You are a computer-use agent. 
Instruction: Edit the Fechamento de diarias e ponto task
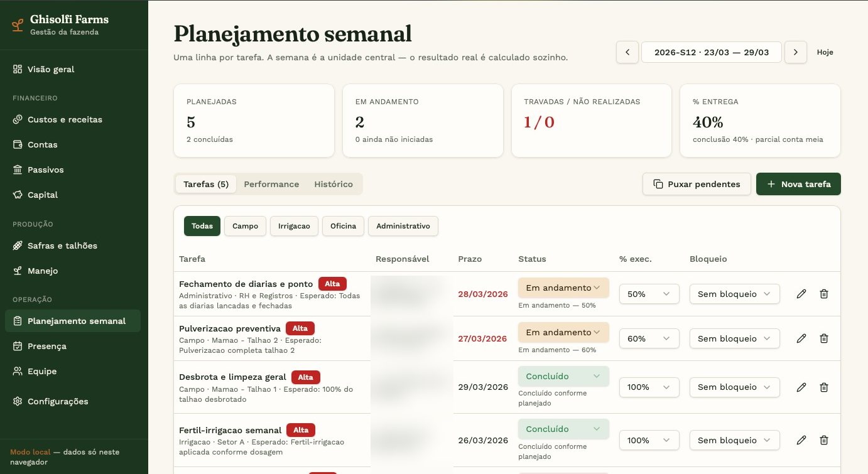point(801,294)
